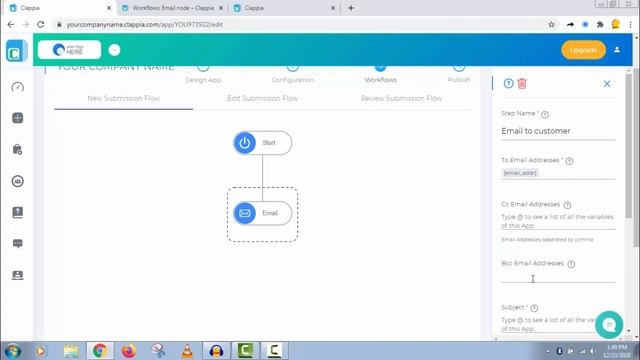
Task: Click the help question mark in panel header
Action: 508,84
